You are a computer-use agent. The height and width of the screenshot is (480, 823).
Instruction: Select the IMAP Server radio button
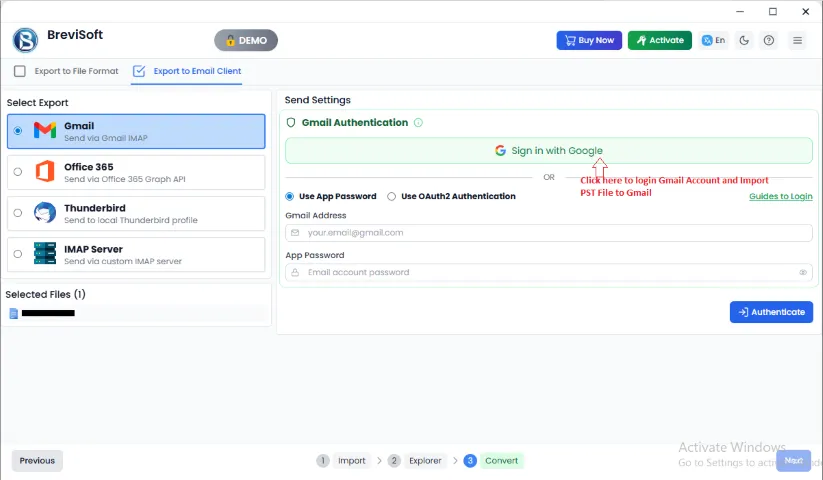tap(18, 254)
